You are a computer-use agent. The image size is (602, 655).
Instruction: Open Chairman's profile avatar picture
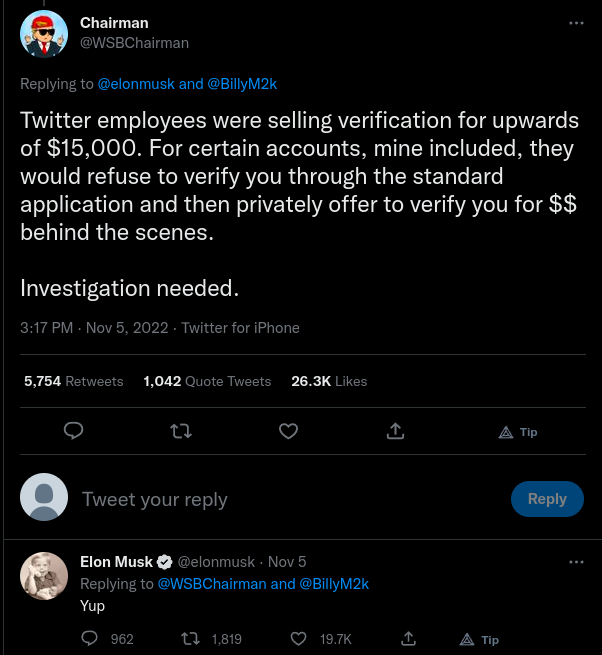(44, 33)
